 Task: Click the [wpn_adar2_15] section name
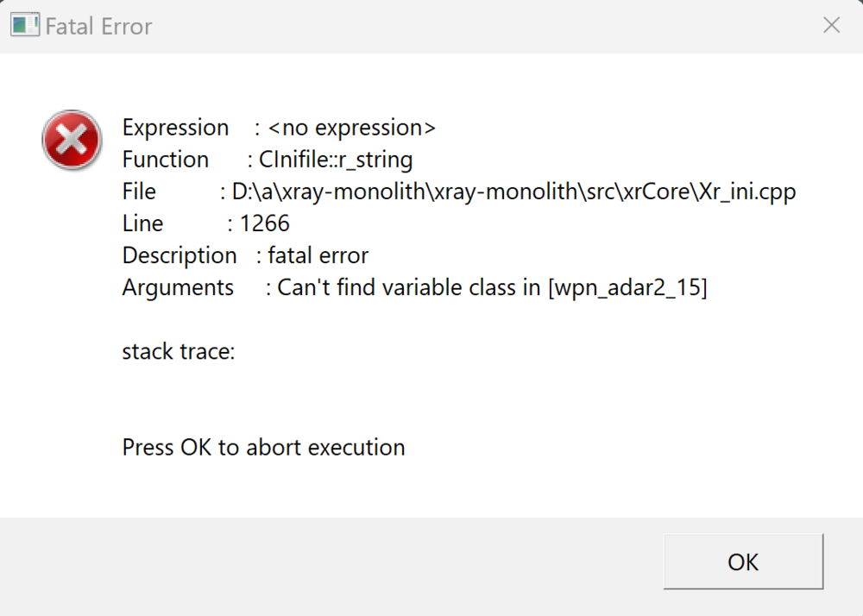(x=627, y=287)
